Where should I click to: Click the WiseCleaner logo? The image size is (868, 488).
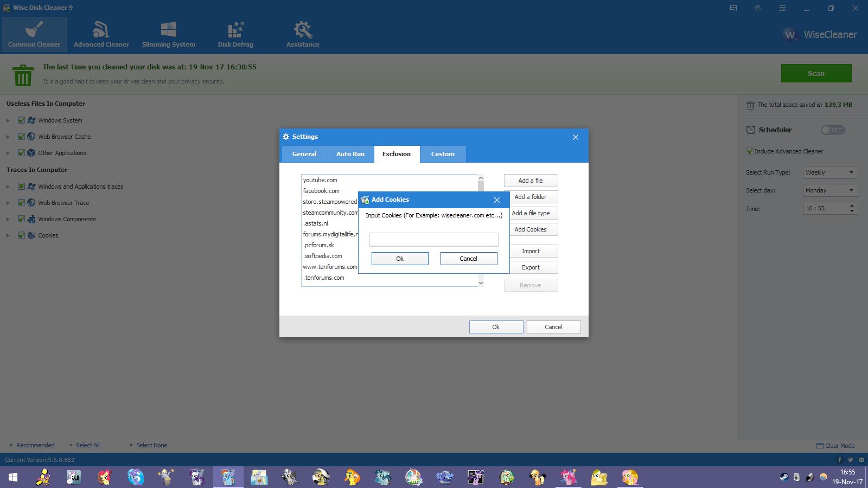pos(820,35)
